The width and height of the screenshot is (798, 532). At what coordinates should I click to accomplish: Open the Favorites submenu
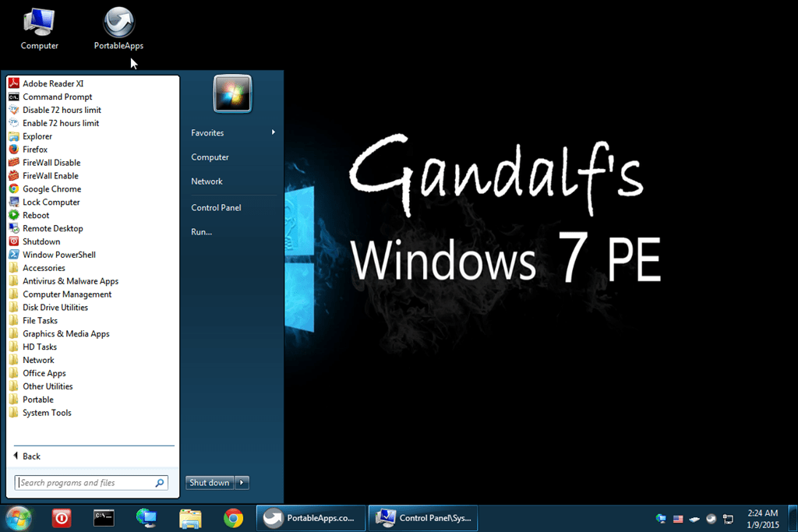232,132
